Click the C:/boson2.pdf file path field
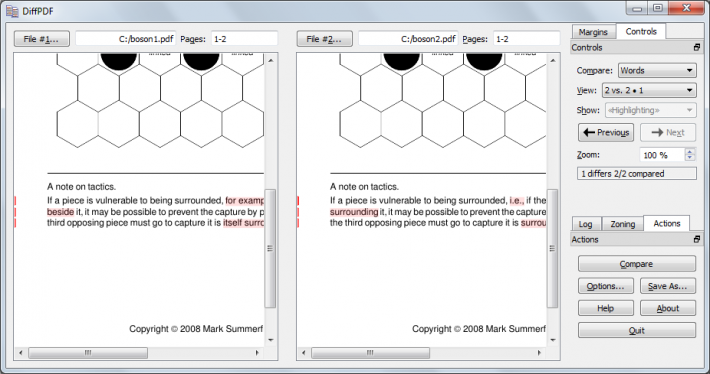710x374 pixels. [408, 39]
